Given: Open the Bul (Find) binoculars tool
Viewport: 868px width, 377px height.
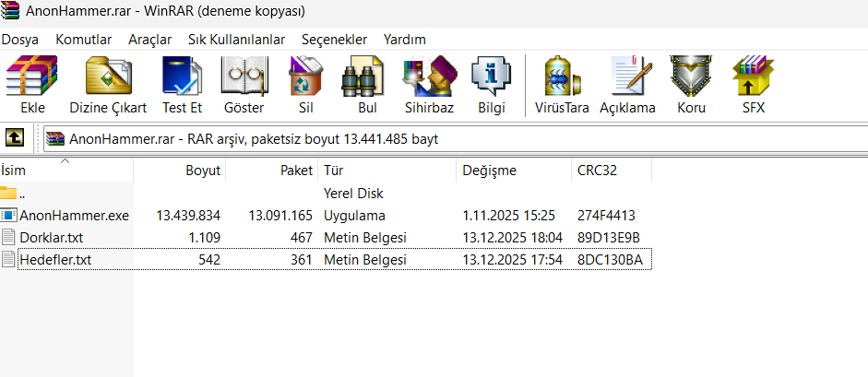Looking at the screenshot, I should point(362,76).
